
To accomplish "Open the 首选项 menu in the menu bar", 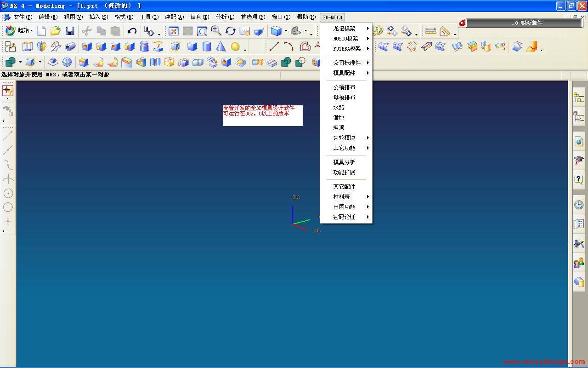I will coord(253,17).
